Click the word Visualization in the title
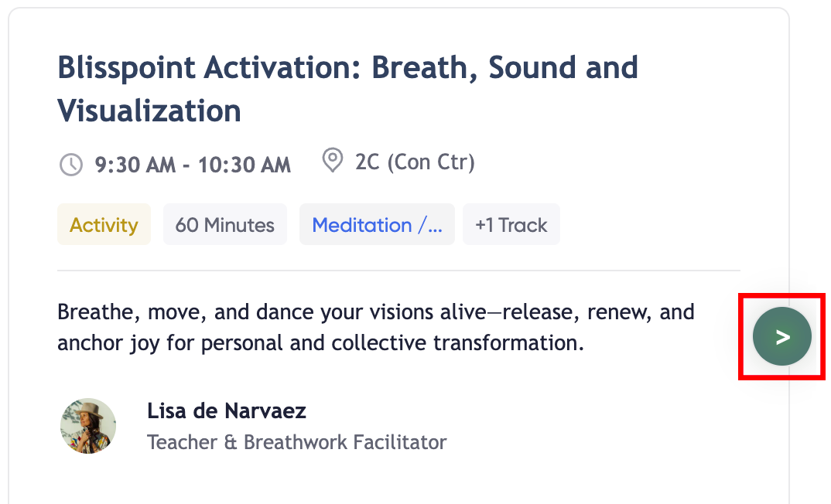 [149, 111]
